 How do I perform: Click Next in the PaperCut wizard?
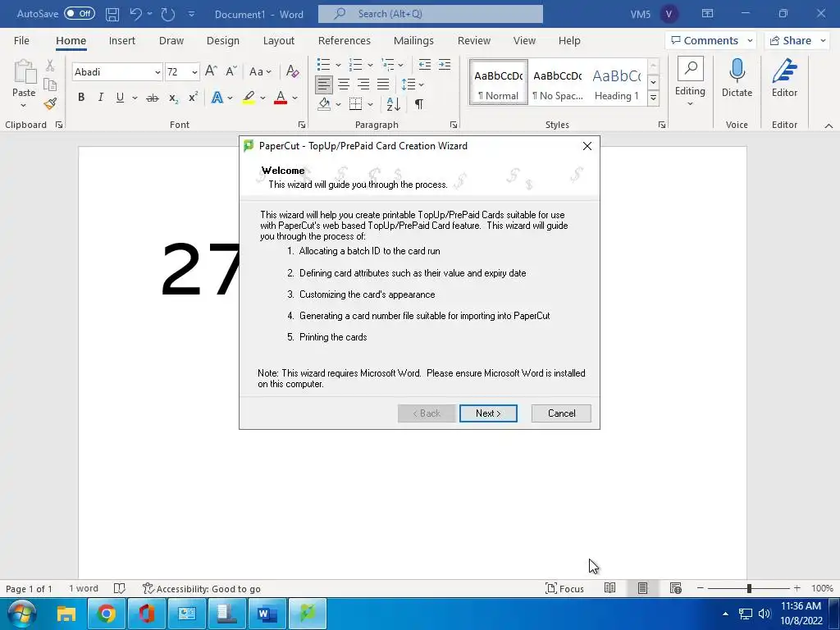tap(488, 413)
